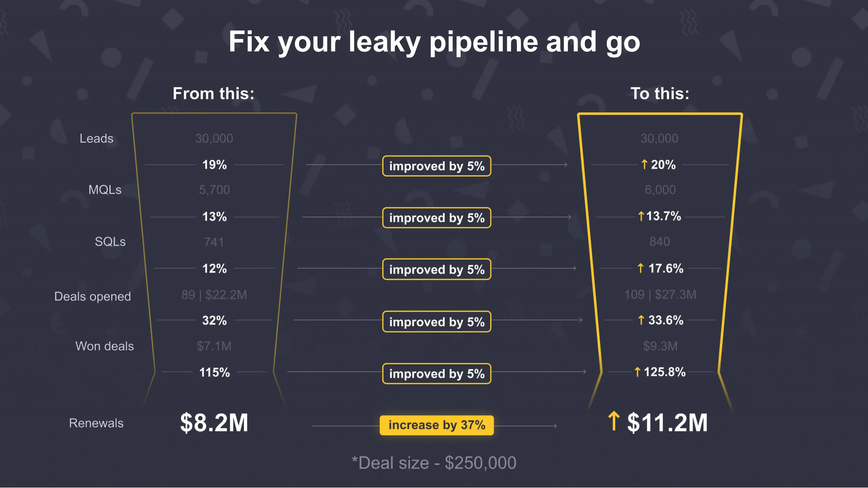Select the 'To this:' heading
This screenshot has width=868, height=488.
[x=660, y=93]
